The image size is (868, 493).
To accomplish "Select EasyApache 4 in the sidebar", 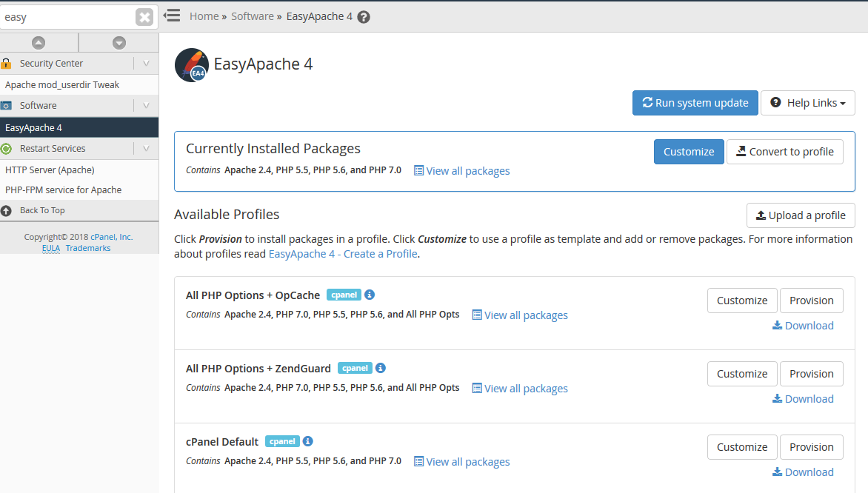I will click(79, 128).
